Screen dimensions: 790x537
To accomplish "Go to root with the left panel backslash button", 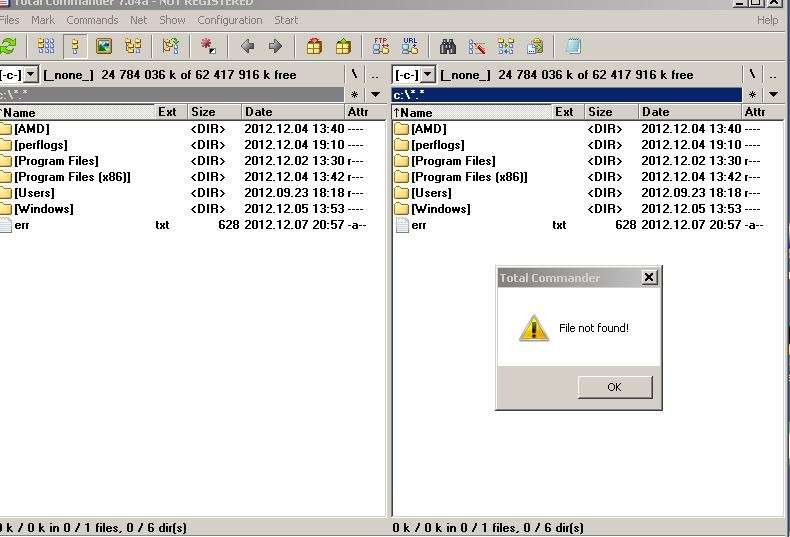I will point(354,75).
